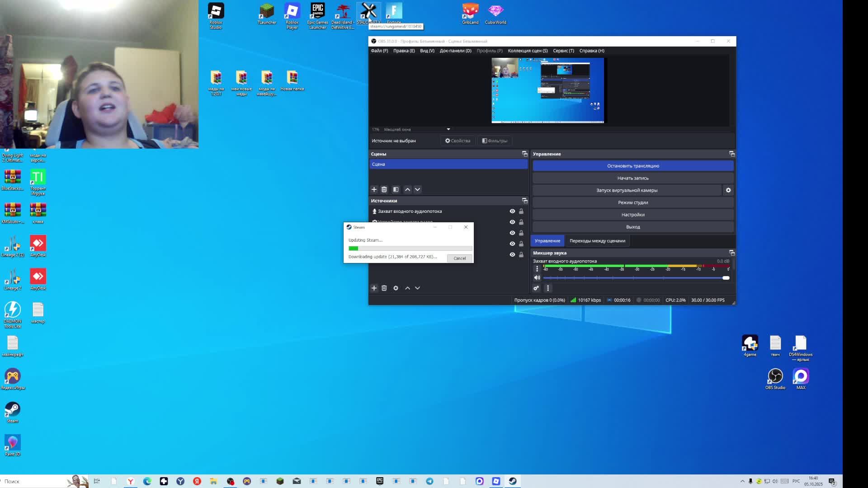Lock the Захват входного аудиопотока source
This screenshot has width=868, height=488.
[521, 211]
